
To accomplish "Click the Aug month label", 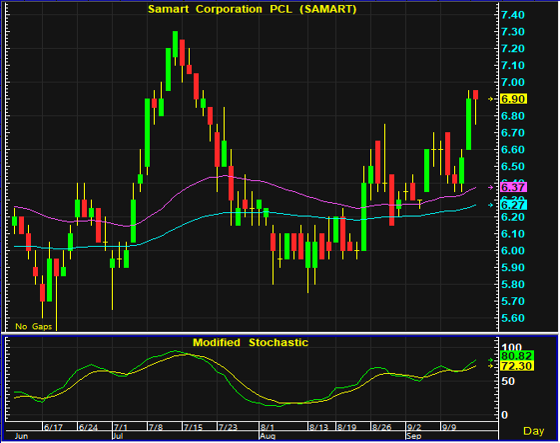I will pos(268,436).
